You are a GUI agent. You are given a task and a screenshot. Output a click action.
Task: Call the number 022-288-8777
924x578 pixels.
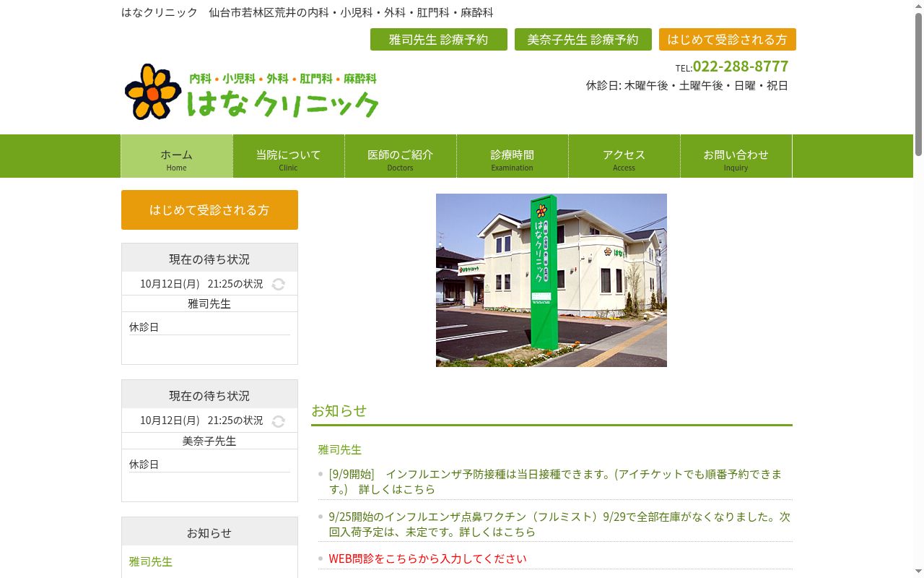click(x=741, y=66)
